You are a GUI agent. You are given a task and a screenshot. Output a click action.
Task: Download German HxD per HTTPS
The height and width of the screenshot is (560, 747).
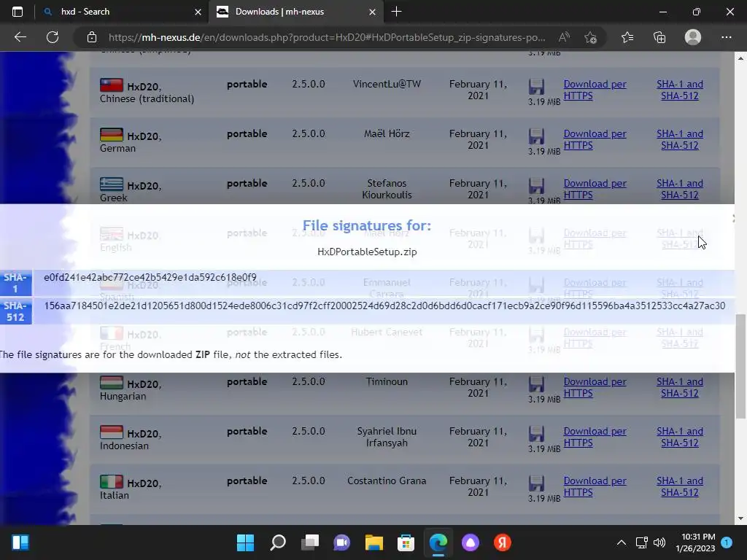click(x=595, y=139)
